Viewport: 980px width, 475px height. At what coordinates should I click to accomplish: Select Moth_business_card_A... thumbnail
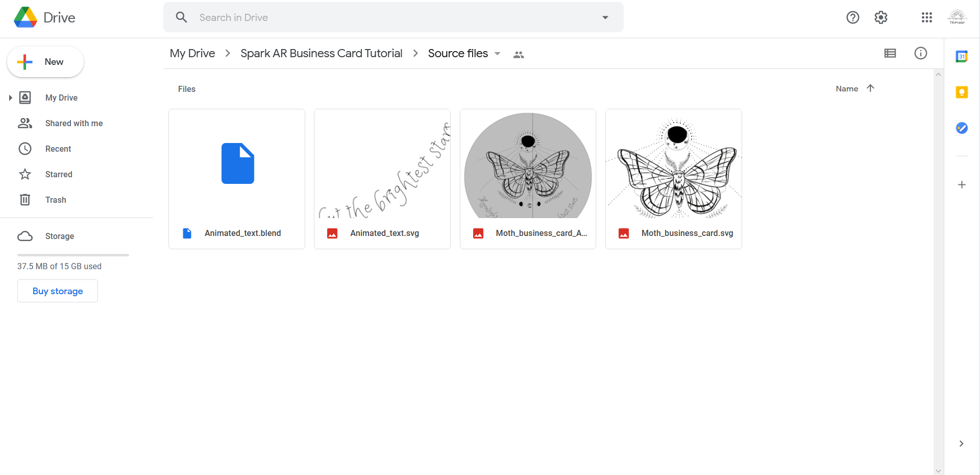(528, 163)
